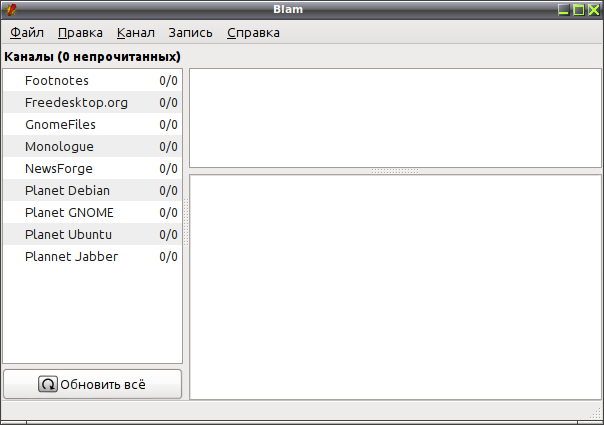Image resolution: width=604 pixels, height=425 pixels.
Task: Open the Запись menu
Action: [x=190, y=33]
